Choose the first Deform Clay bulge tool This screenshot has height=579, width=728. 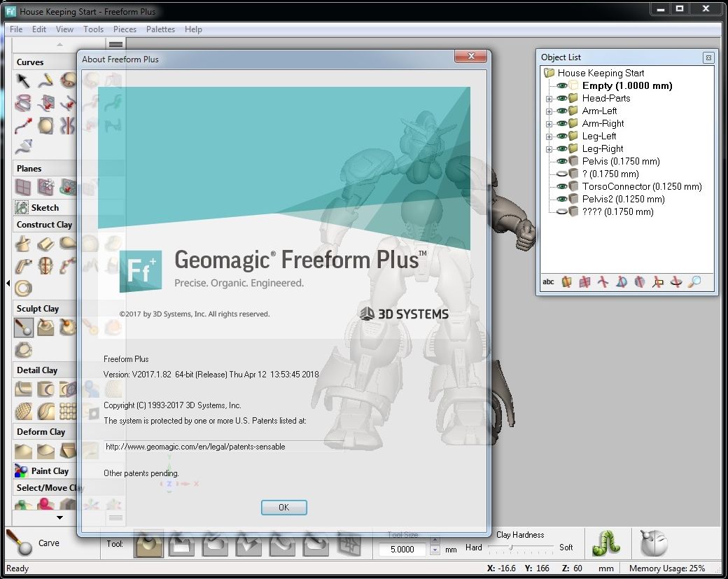point(22,450)
